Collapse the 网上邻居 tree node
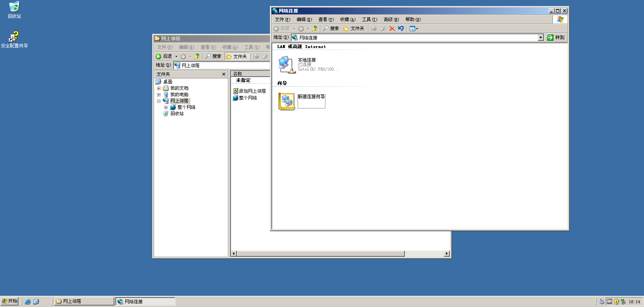The width and height of the screenshot is (644, 307). (x=159, y=101)
